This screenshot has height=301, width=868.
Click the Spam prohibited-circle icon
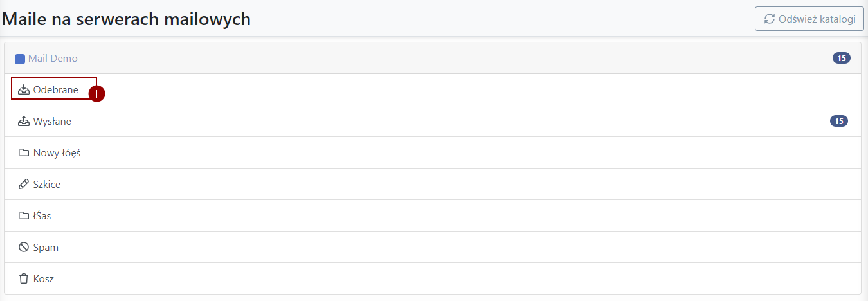pyautogui.click(x=24, y=247)
